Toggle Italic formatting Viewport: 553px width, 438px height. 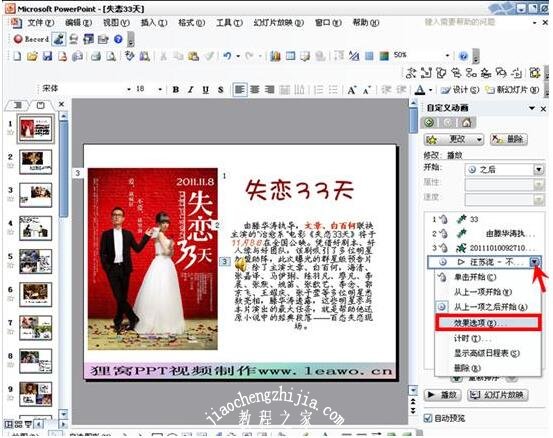click(190, 90)
